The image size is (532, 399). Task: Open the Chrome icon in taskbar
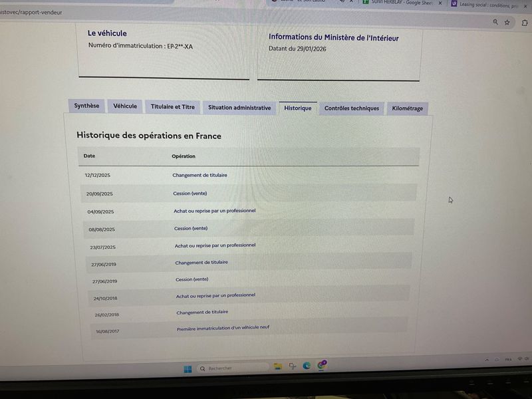coord(321,365)
